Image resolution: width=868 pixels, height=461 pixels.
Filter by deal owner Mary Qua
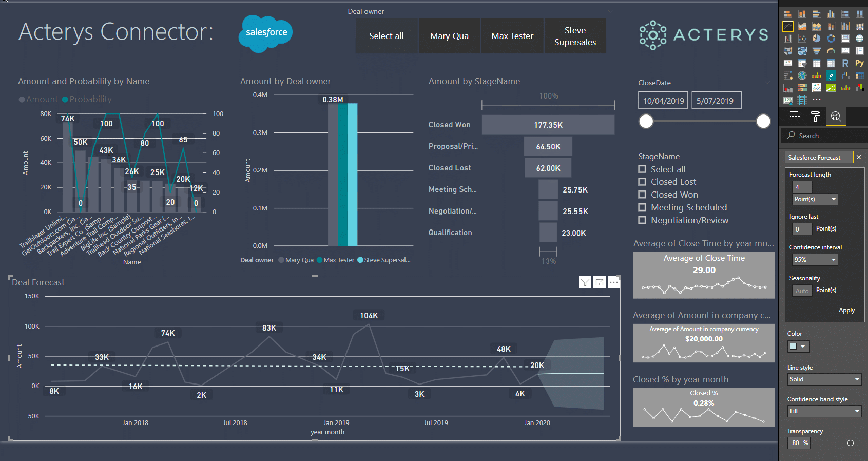coord(449,36)
